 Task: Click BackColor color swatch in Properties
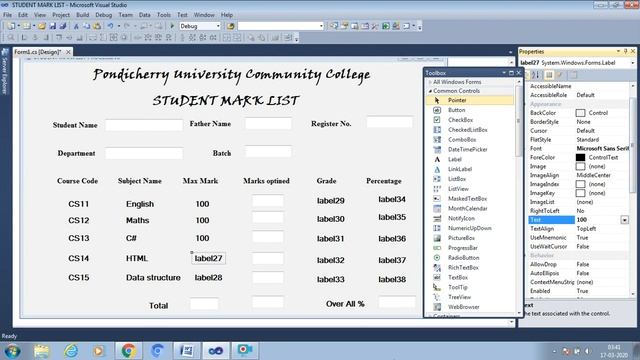coord(580,113)
